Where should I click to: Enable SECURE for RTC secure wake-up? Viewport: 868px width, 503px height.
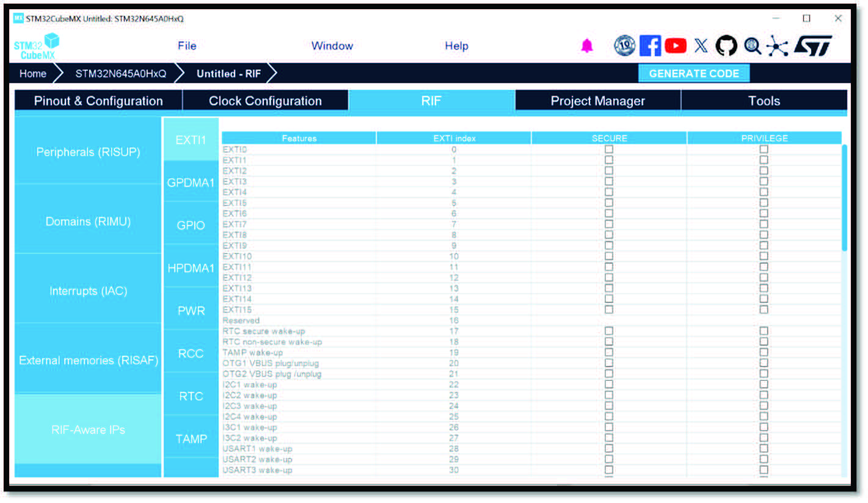tap(609, 331)
